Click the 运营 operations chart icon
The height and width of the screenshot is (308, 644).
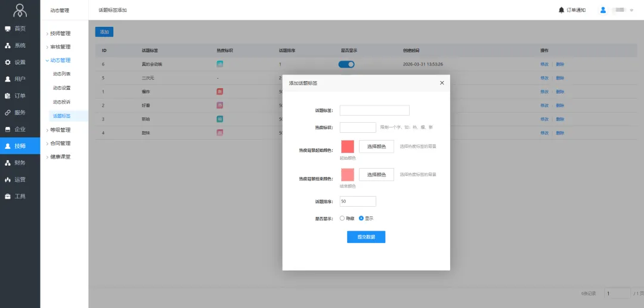click(x=8, y=179)
